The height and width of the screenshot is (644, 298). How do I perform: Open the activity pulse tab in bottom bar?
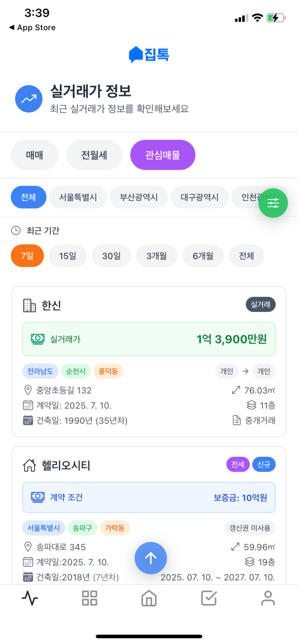pyautogui.click(x=30, y=598)
